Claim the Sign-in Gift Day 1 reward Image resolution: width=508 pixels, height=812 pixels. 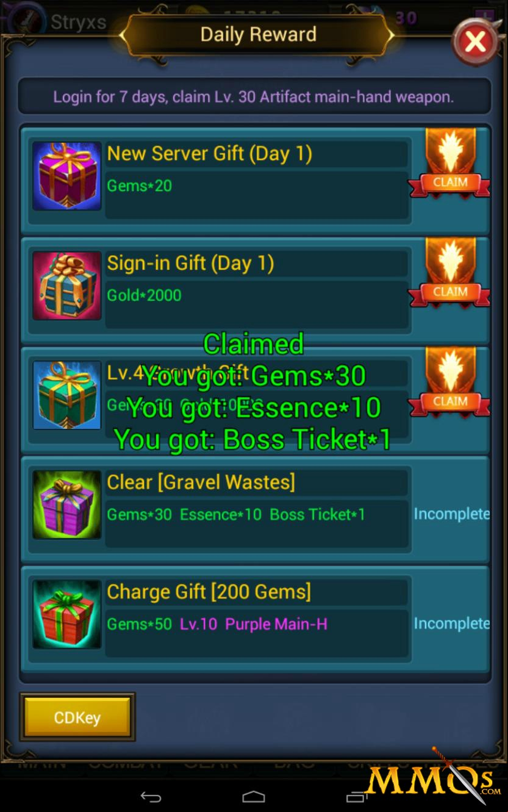450,273
